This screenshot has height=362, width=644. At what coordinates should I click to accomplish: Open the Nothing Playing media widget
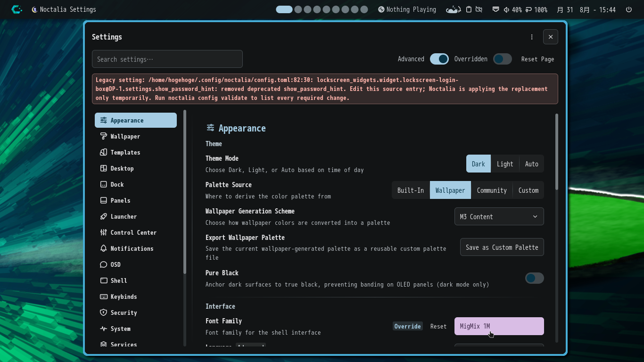coord(407,9)
